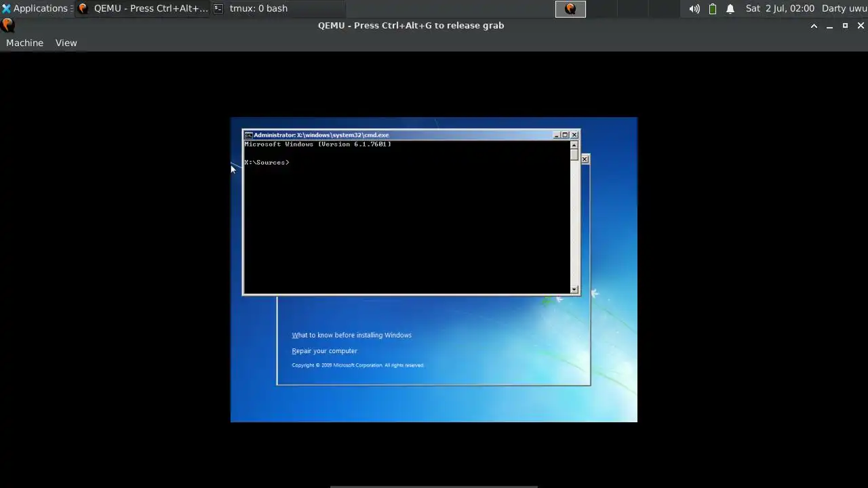The width and height of the screenshot is (868, 488).
Task: Open the notifications bell icon
Action: tap(730, 9)
